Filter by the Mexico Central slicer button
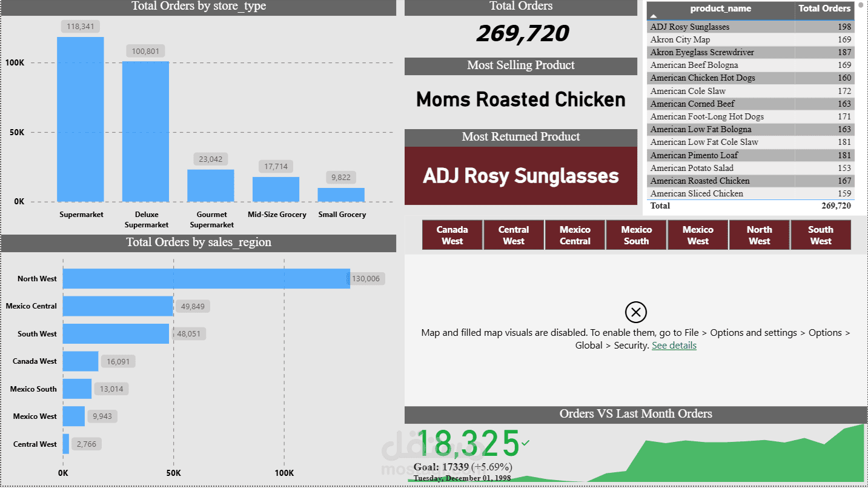 (575, 235)
